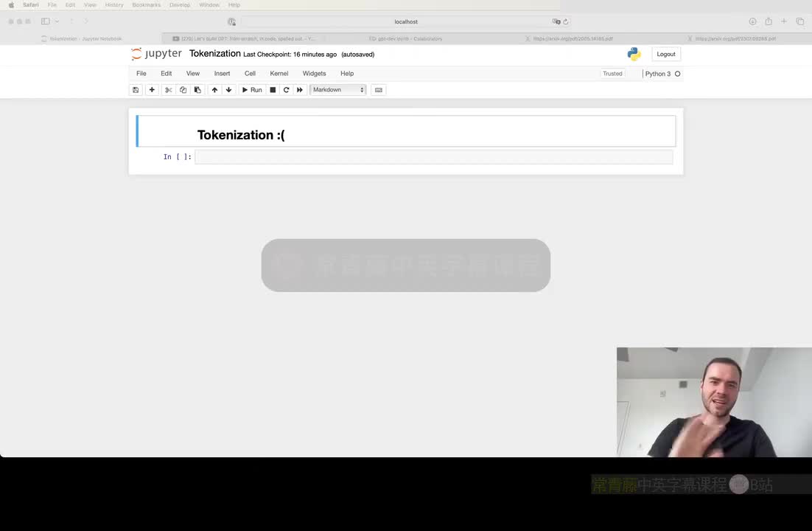
Task: Click the Python 3 kernel indicator circle
Action: [677, 74]
